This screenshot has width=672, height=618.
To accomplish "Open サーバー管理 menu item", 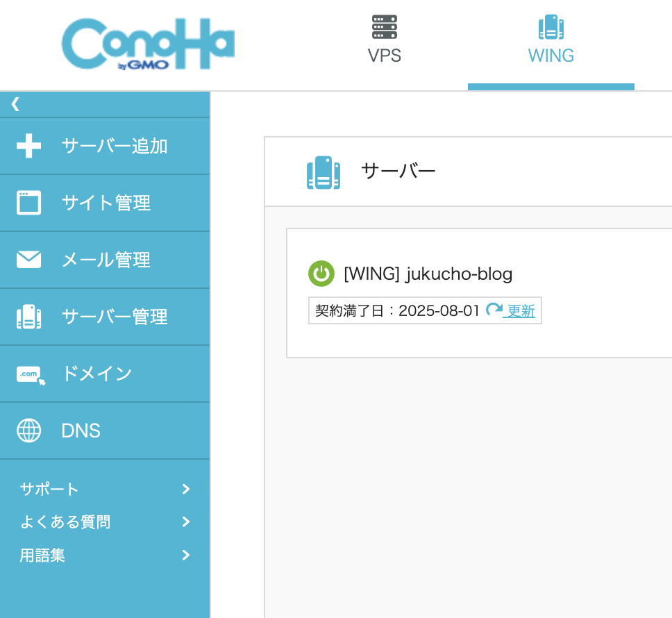I will (x=105, y=317).
